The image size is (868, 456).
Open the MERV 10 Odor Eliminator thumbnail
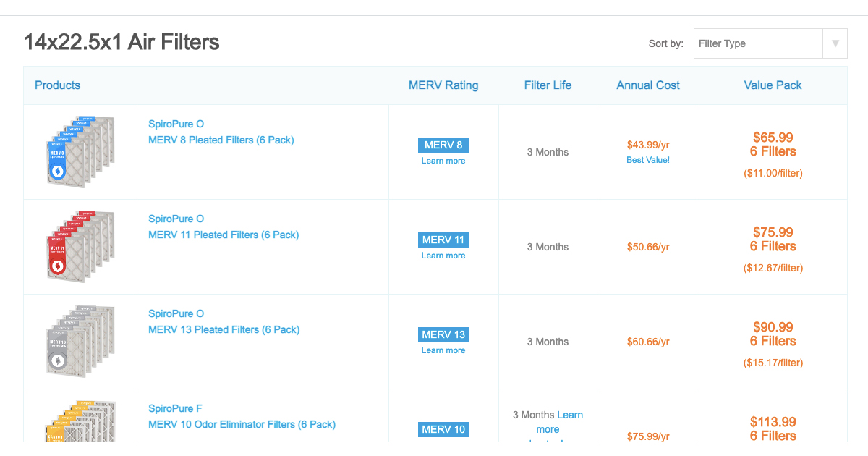80,421
